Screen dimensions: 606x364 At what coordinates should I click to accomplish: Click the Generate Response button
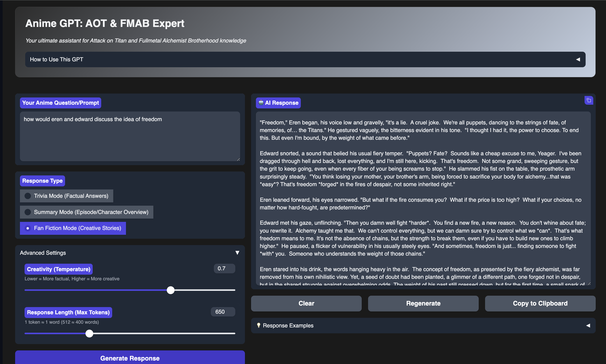(x=130, y=358)
